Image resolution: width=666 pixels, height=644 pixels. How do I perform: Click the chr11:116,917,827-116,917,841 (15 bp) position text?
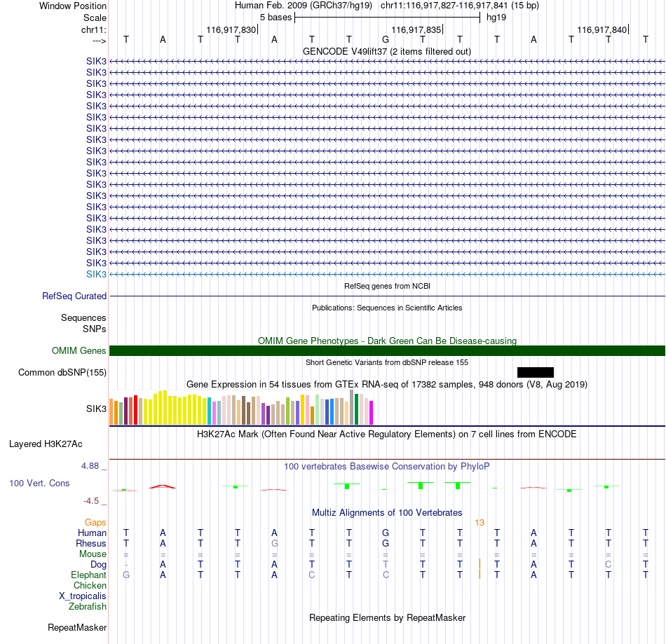pos(460,6)
